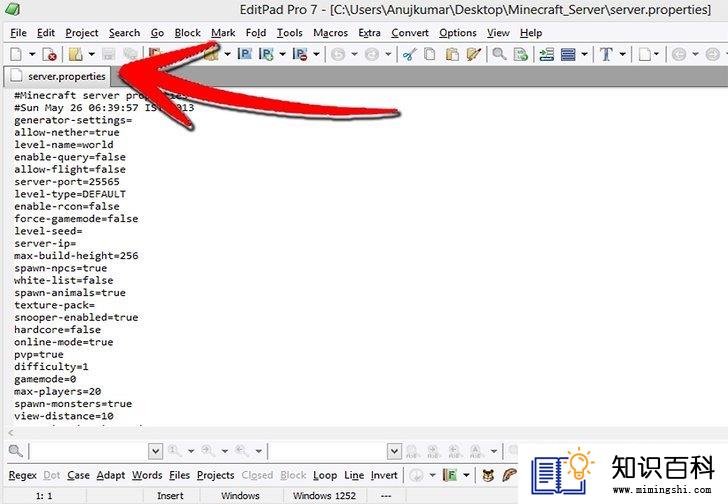The height and width of the screenshot is (504, 728).
Task: Open the Search menu
Action: pyautogui.click(x=124, y=33)
